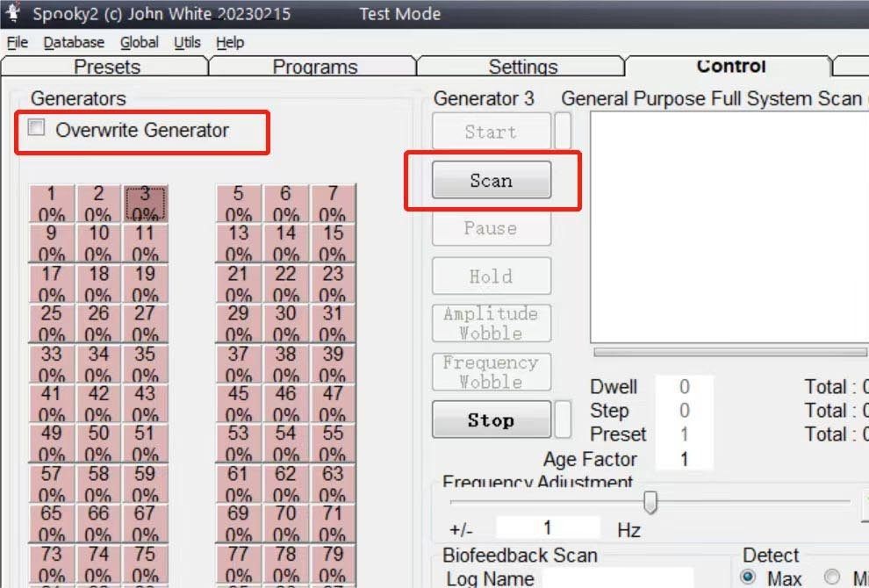This screenshot has width=869, height=588.
Task: Click the Pause button
Action: 491,228
